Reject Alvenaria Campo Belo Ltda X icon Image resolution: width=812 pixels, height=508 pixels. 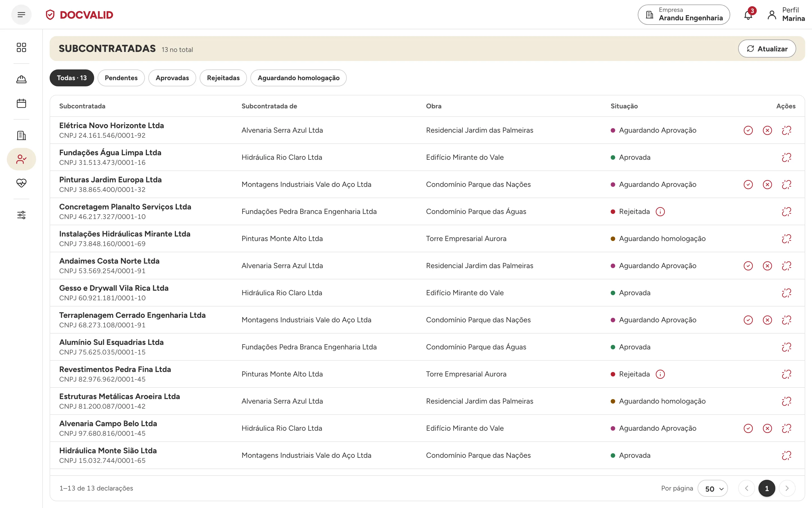coord(767,428)
